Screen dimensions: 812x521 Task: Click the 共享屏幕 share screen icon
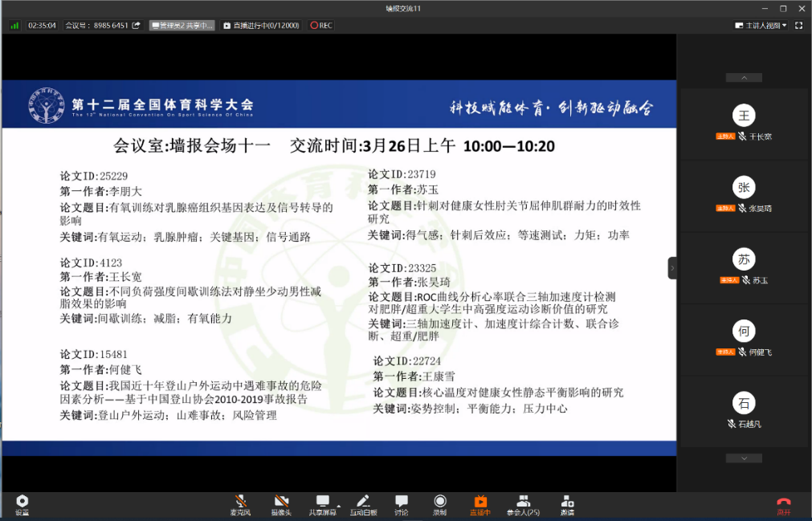point(323,504)
